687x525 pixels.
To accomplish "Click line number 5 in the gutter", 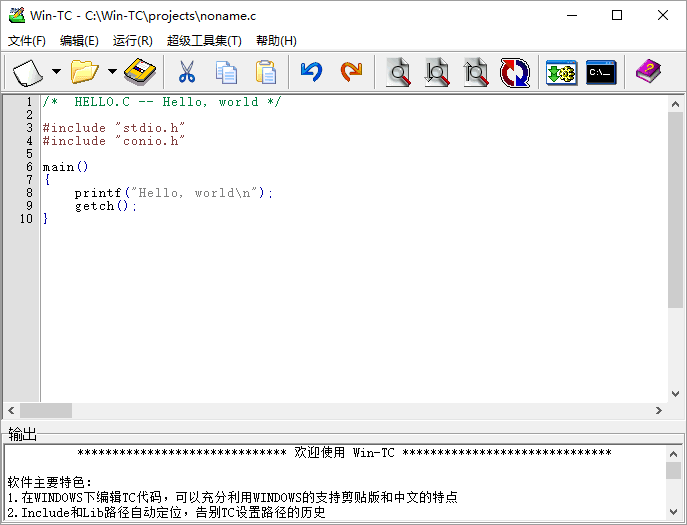I will point(29,154).
